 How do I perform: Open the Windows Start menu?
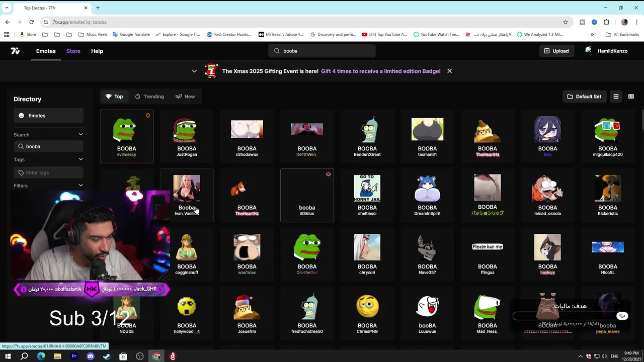[x=8, y=356]
